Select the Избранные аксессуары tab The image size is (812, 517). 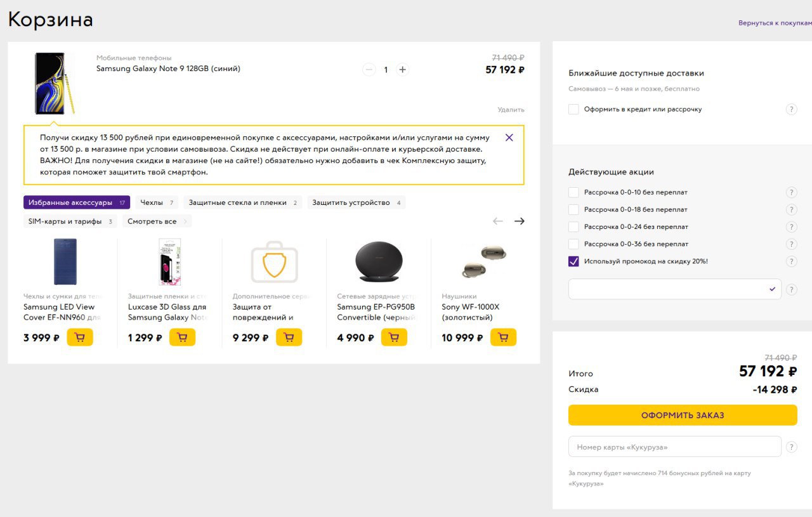click(x=77, y=202)
